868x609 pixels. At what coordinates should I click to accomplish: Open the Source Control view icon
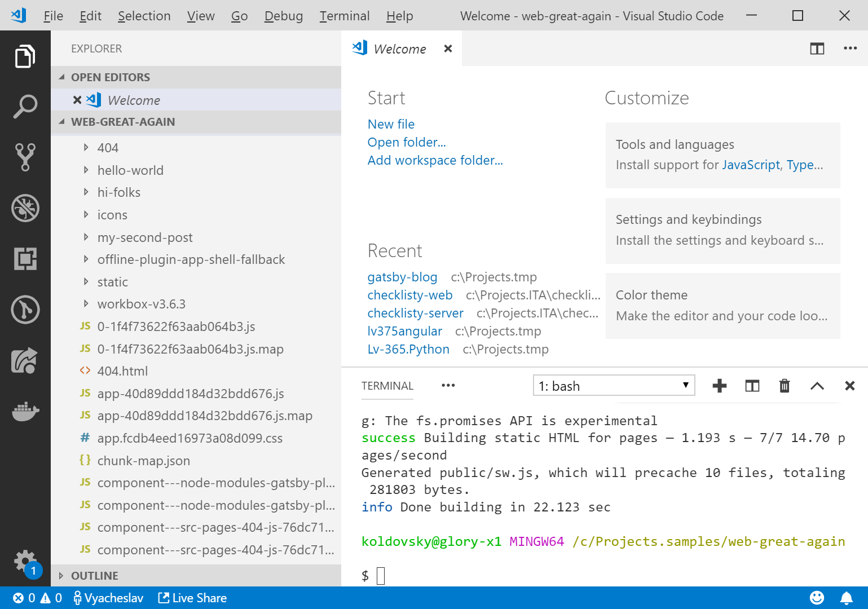click(x=25, y=157)
